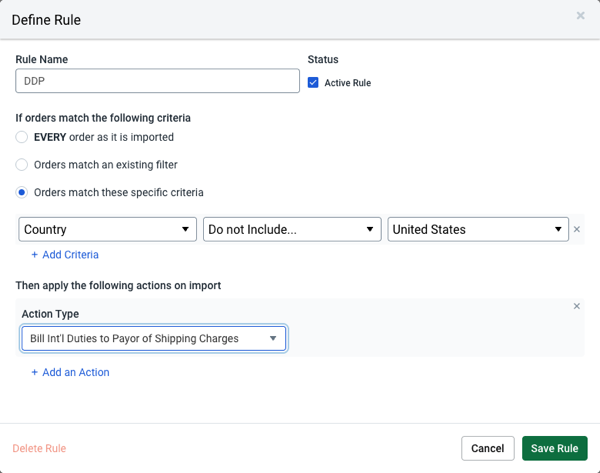Click the Define Rule dialog title
The height and width of the screenshot is (473, 600).
[x=47, y=20]
